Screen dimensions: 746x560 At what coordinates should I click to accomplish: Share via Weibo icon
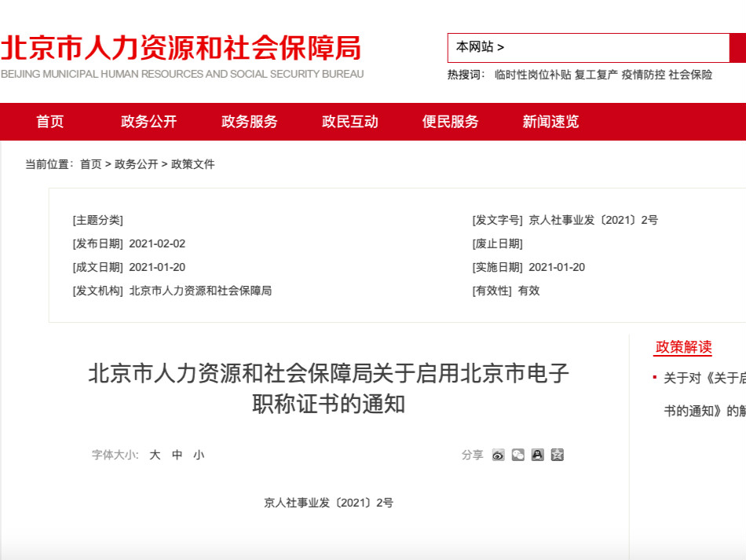tap(498, 456)
